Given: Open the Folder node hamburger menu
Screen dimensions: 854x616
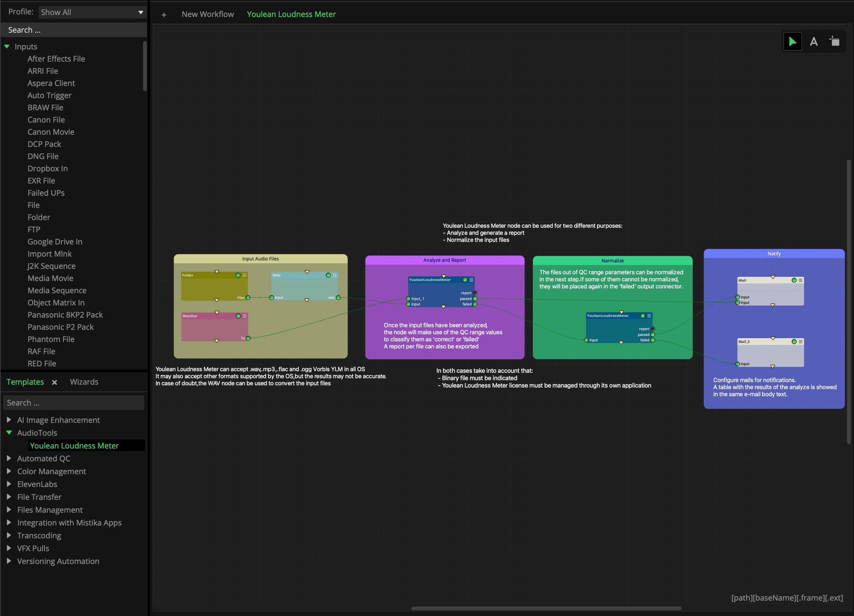Looking at the screenshot, I should click(245, 275).
